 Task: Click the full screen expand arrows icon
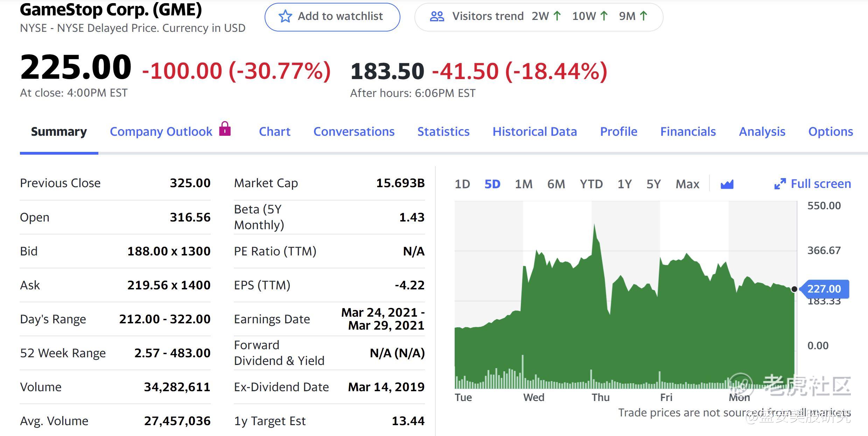pyautogui.click(x=780, y=184)
